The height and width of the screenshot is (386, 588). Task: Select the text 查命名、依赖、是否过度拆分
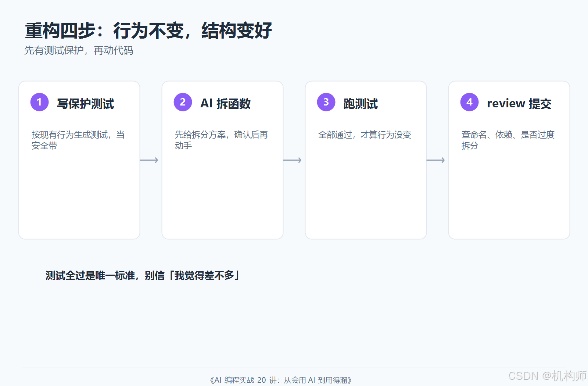508,140
